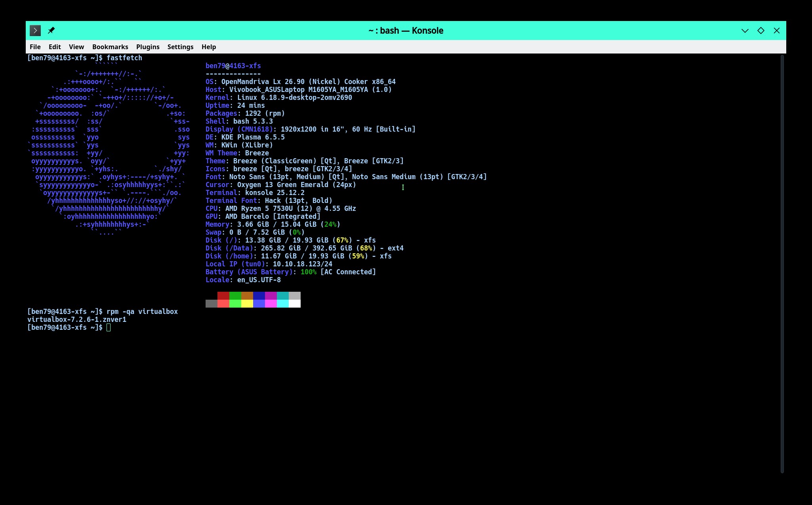Minimize the Konsole window with chevron
The height and width of the screenshot is (505, 812).
click(x=745, y=31)
